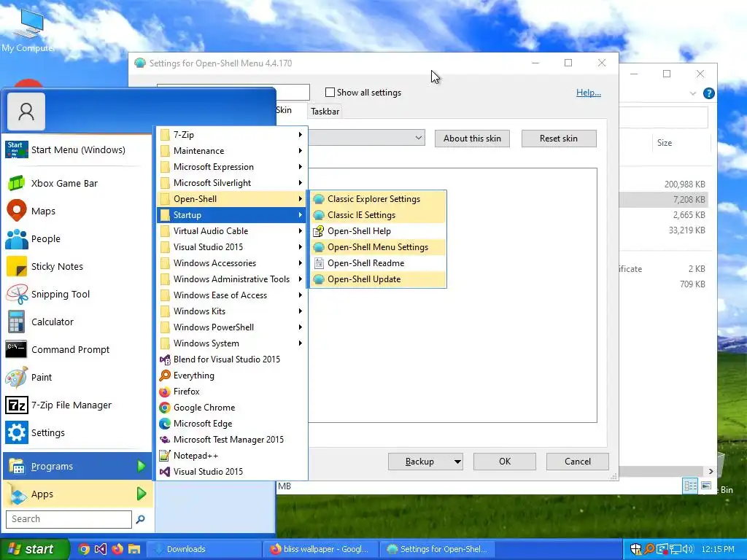Open the Backup button dropdown arrow

pyautogui.click(x=457, y=462)
